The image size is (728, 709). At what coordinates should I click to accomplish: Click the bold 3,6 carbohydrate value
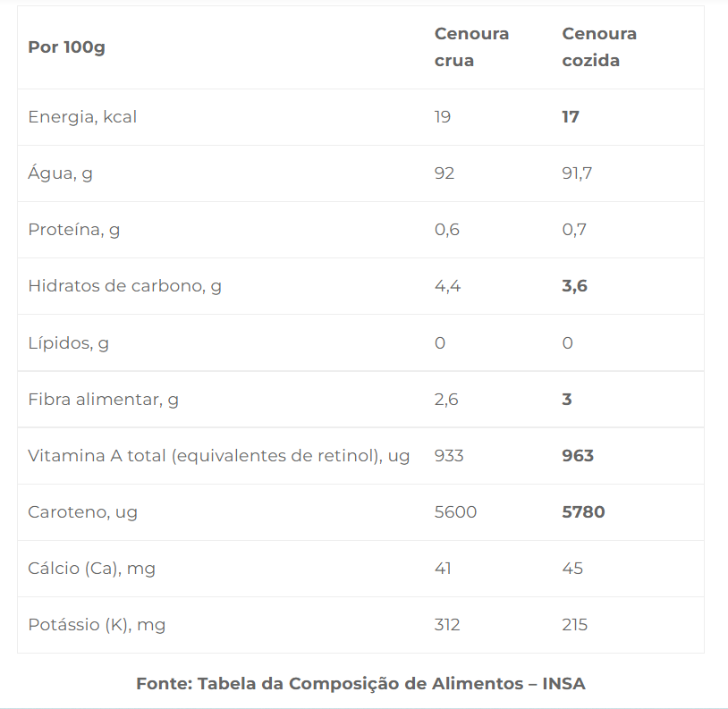[x=574, y=286]
